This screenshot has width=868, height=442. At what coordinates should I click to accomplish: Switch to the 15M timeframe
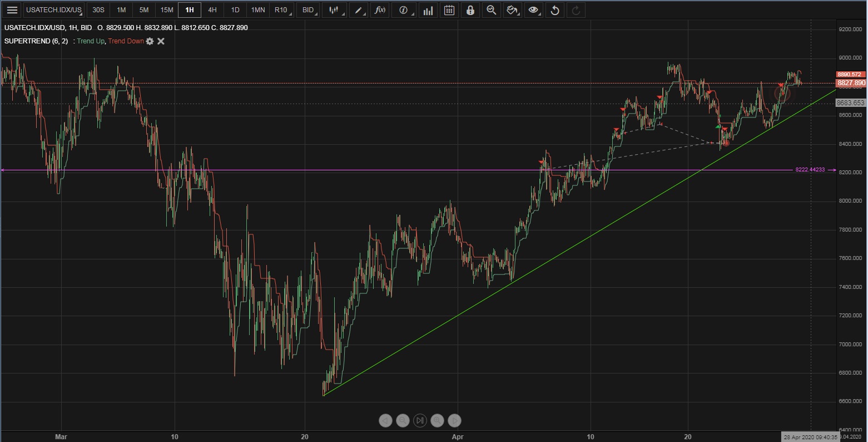click(167, 10)
